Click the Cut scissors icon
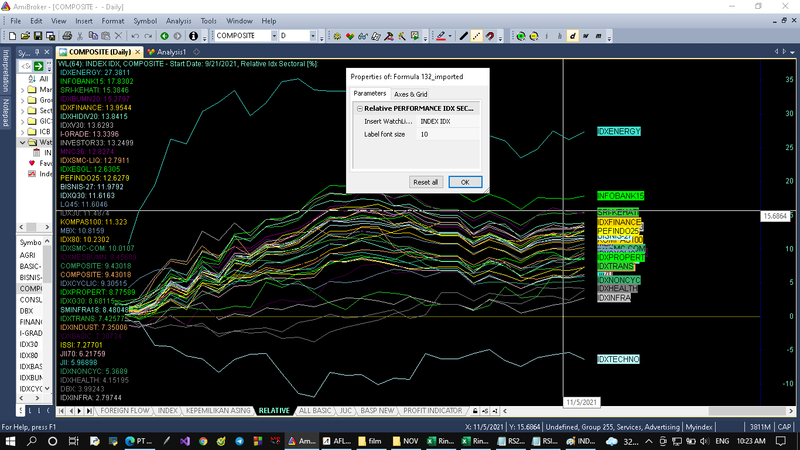The height and width of the screenshot is (450, 800). pyautogui.click(x=80, y=36)
